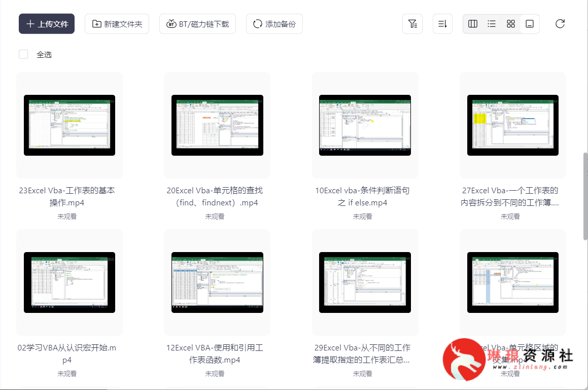Select file name 29Excel Vba-从不同的工作簿提取指定的工作表汇总
Screen dimensions: 588x390
[x=362, y=353]
